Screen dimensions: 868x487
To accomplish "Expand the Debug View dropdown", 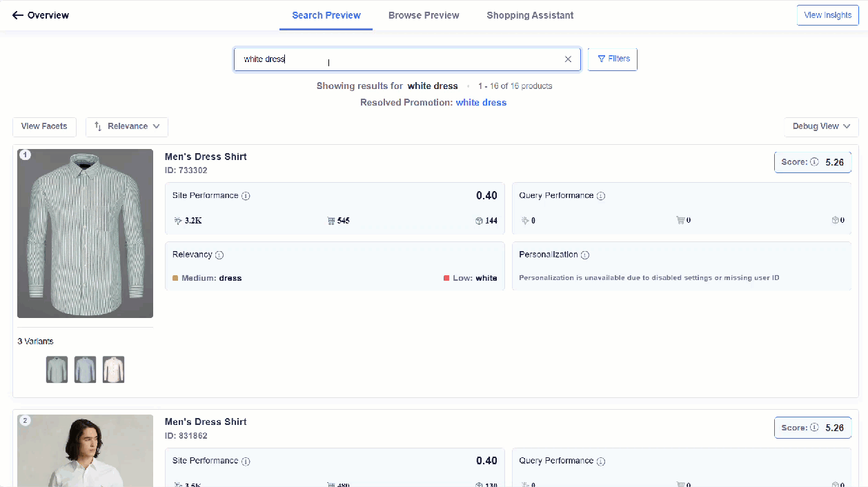I will 821,127.
